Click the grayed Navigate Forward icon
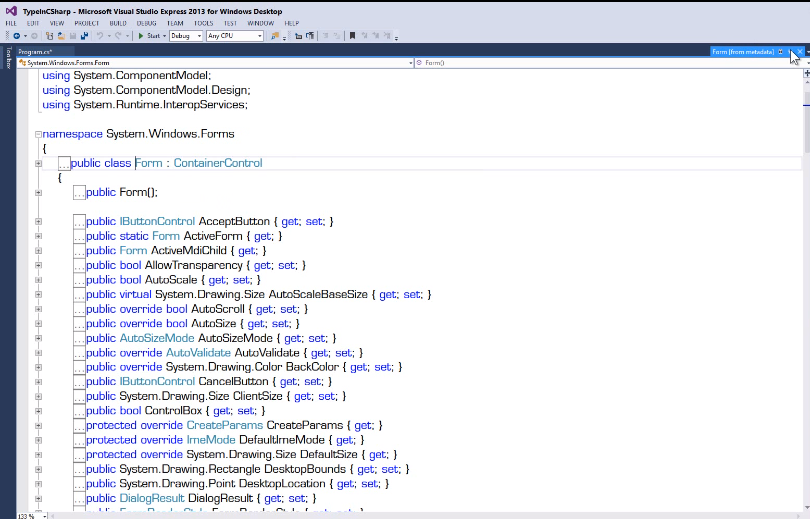Screen dimensions: 810x519 34,36
